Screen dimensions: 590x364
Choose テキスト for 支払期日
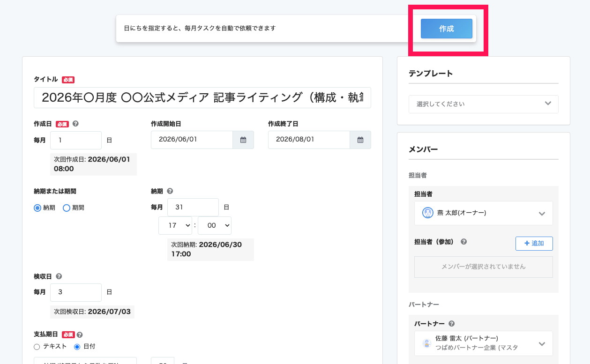(37, 347)
